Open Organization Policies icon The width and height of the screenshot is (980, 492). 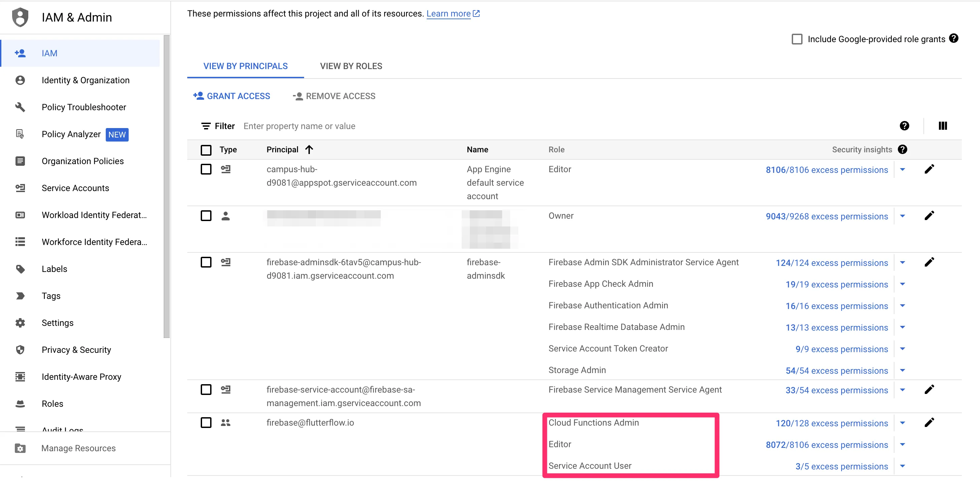point(20,161)
